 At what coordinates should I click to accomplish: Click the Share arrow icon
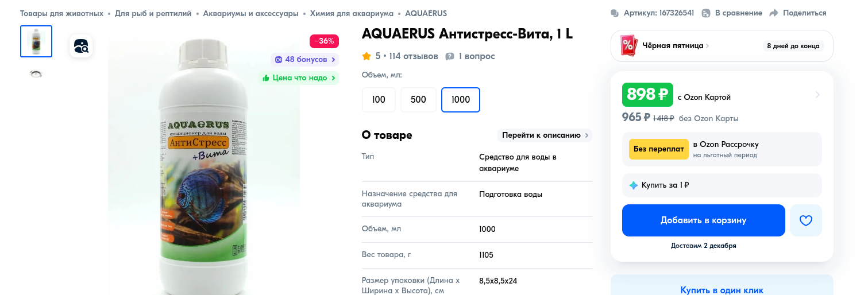[x=773, y=13]
